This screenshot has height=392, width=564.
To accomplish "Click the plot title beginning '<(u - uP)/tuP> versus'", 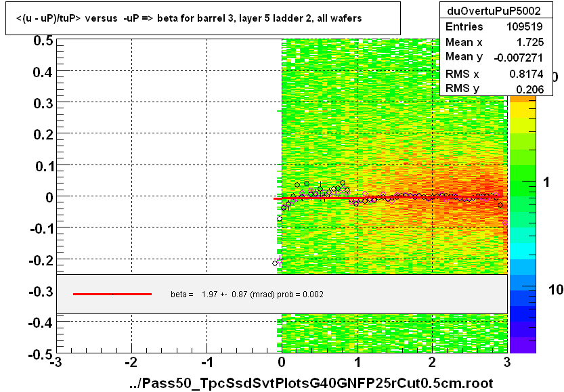I will tap(189, 18).
